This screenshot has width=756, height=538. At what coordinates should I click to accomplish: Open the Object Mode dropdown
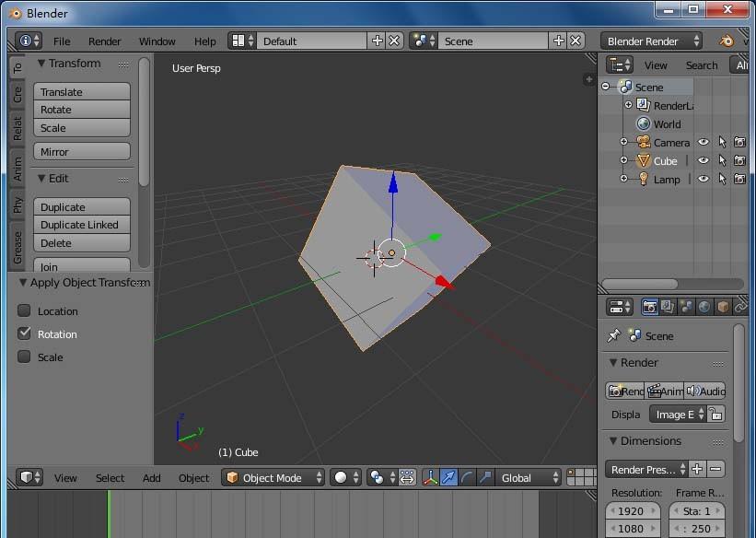click(x=272, y=477)
